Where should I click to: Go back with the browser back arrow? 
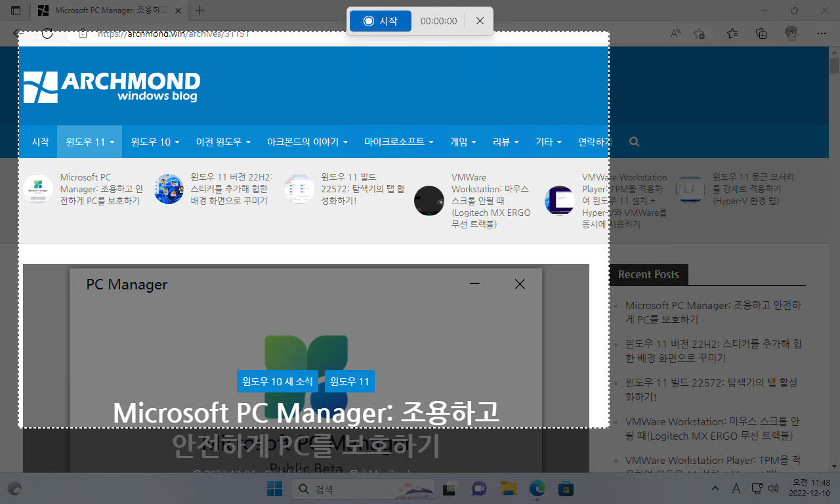[x=18, y=33]
